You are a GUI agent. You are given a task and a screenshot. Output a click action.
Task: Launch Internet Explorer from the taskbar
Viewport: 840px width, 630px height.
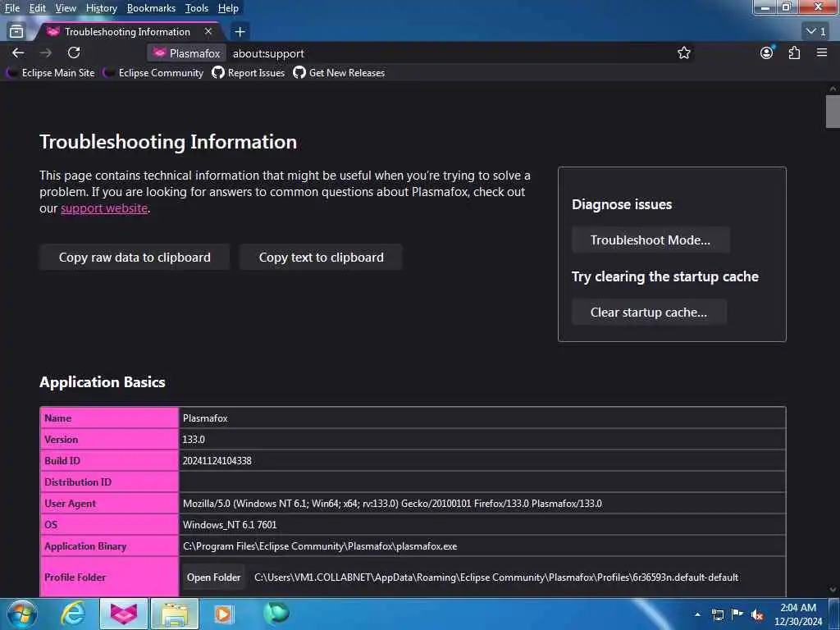click(x=73, y=614)
